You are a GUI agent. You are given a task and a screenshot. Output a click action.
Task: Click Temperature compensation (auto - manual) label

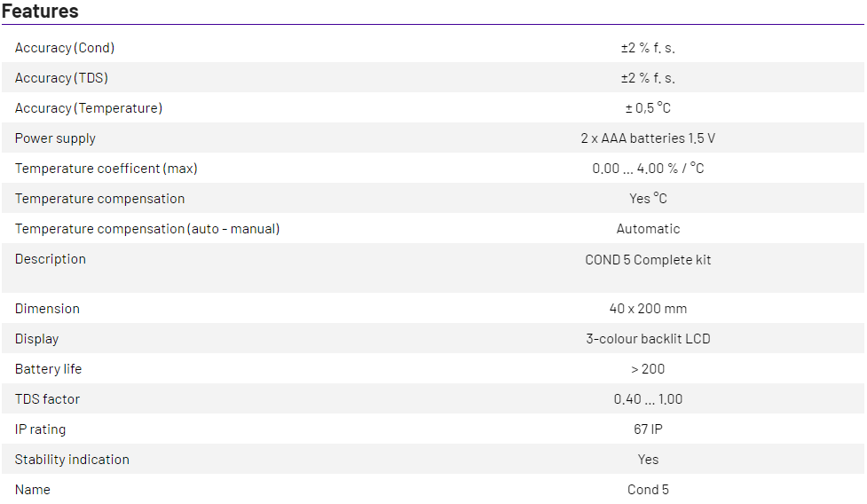pyautogui.click(x=147, y=229)
